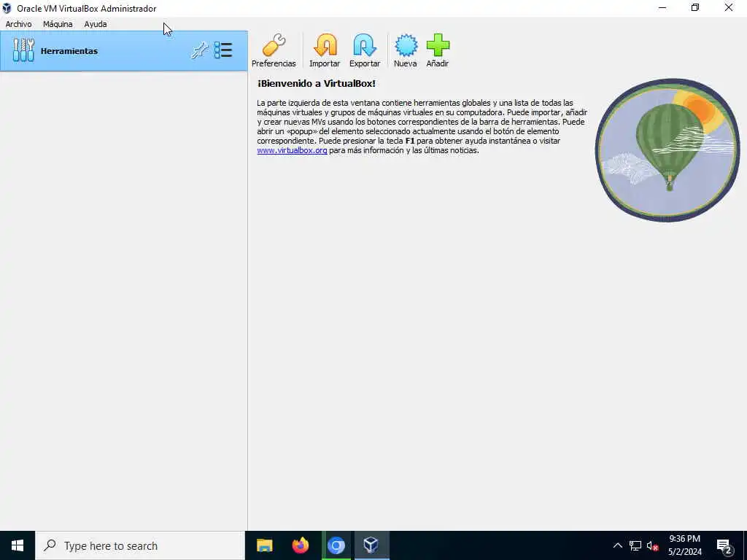The width and height of the screenshot is (747, 560).
Task: Click the muted volume tray icon
Action: [652, 545]
